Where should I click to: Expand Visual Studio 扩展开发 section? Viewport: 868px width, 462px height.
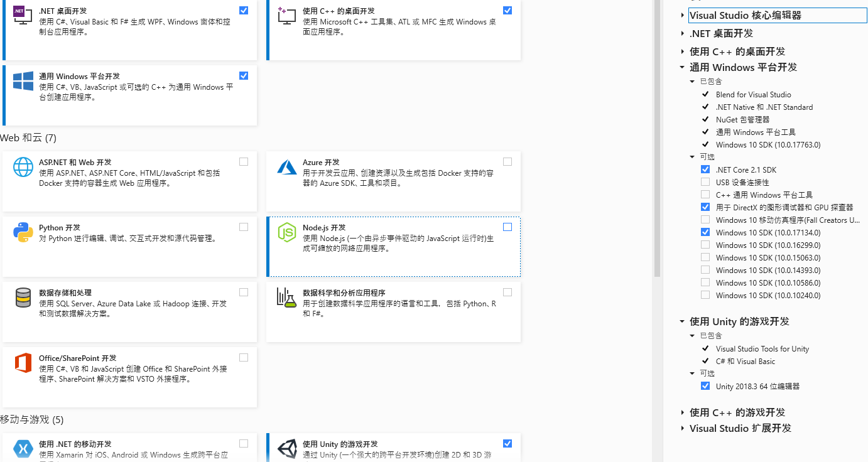(683, 428)
